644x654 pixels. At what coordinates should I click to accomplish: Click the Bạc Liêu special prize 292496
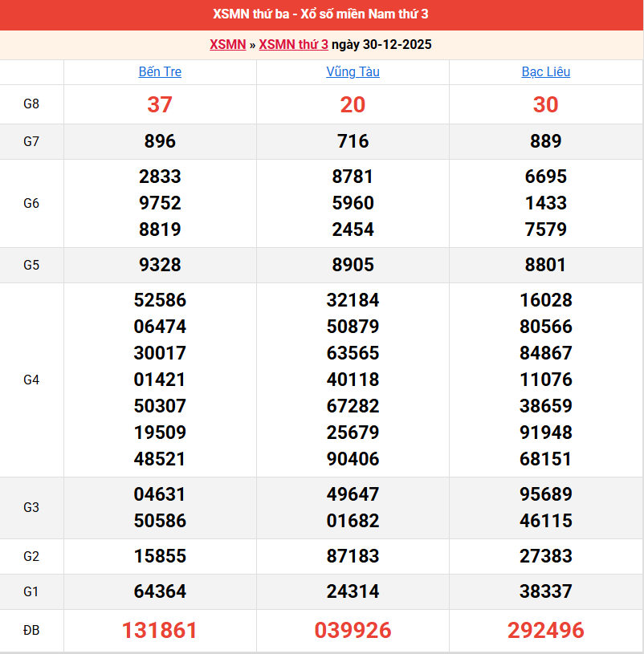[545, 631]
